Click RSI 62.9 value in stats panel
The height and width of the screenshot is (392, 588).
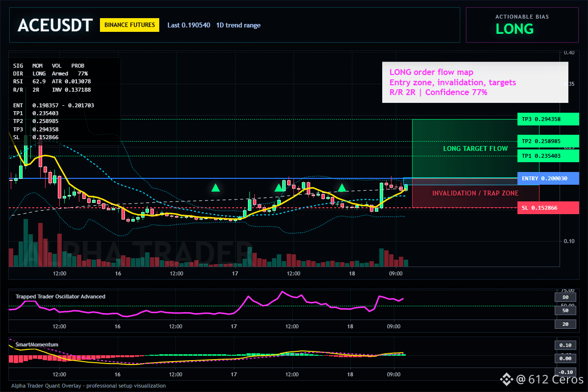click(x=29, y=81)
